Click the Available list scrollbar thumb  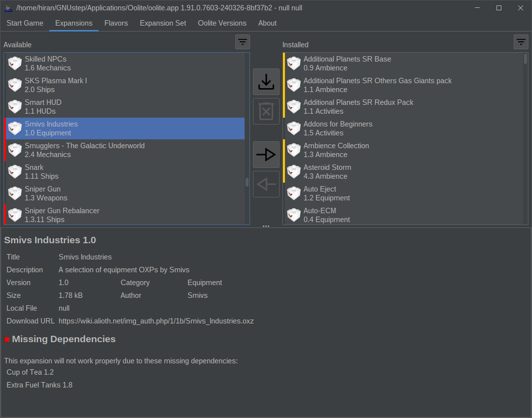click(x=247, y=182)
